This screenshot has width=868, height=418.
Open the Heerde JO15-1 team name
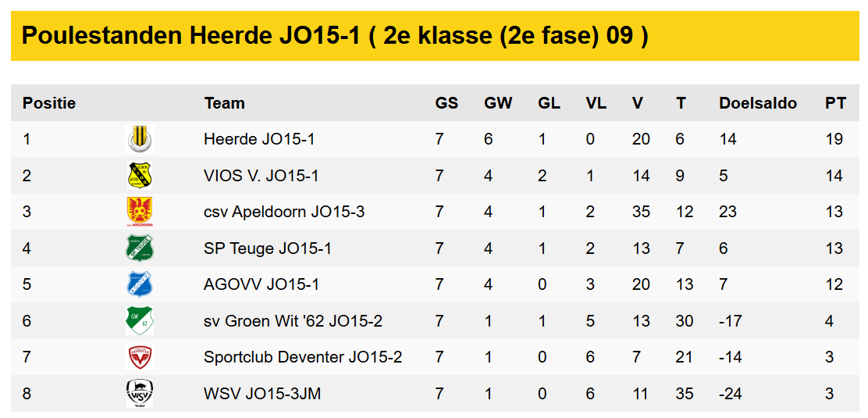click(259, 139)
